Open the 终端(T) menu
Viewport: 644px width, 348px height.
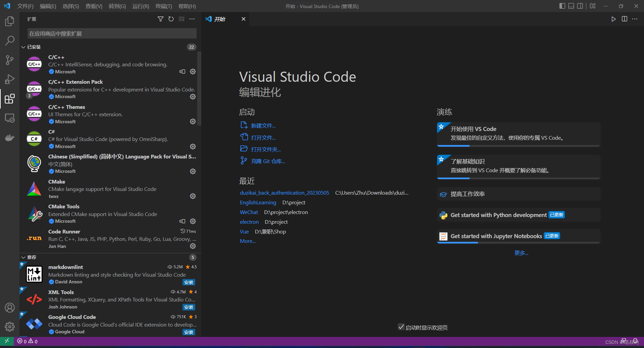pos(164,6)
